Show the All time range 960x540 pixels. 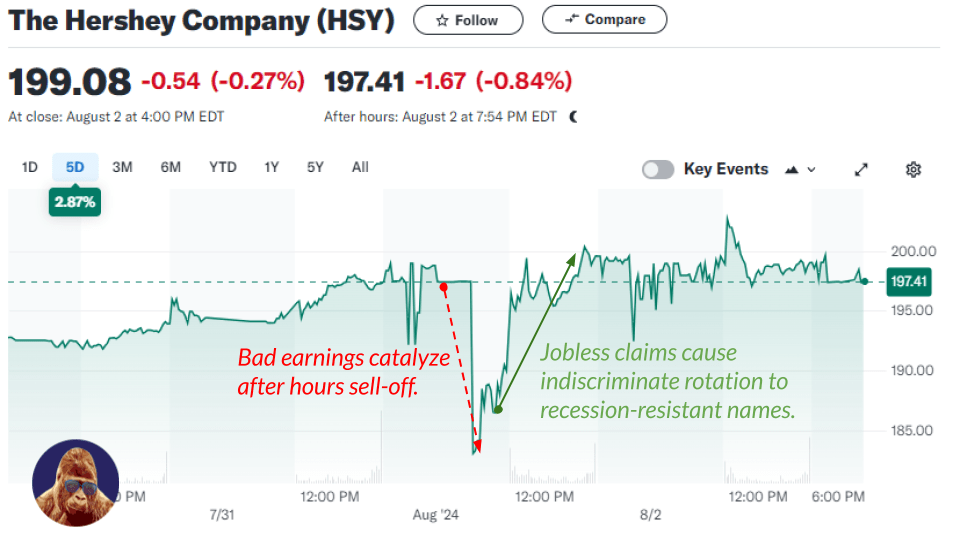point(360,167)
